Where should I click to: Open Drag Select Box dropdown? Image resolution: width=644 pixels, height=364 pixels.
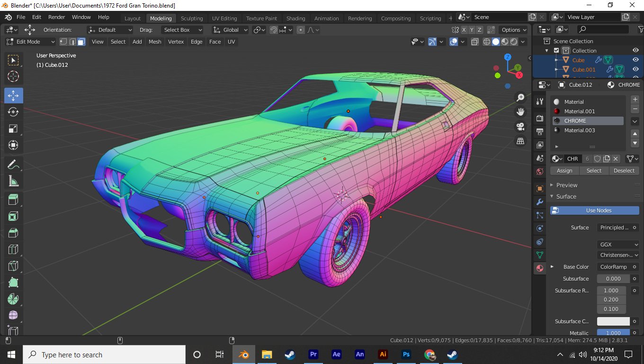[182, 30]
